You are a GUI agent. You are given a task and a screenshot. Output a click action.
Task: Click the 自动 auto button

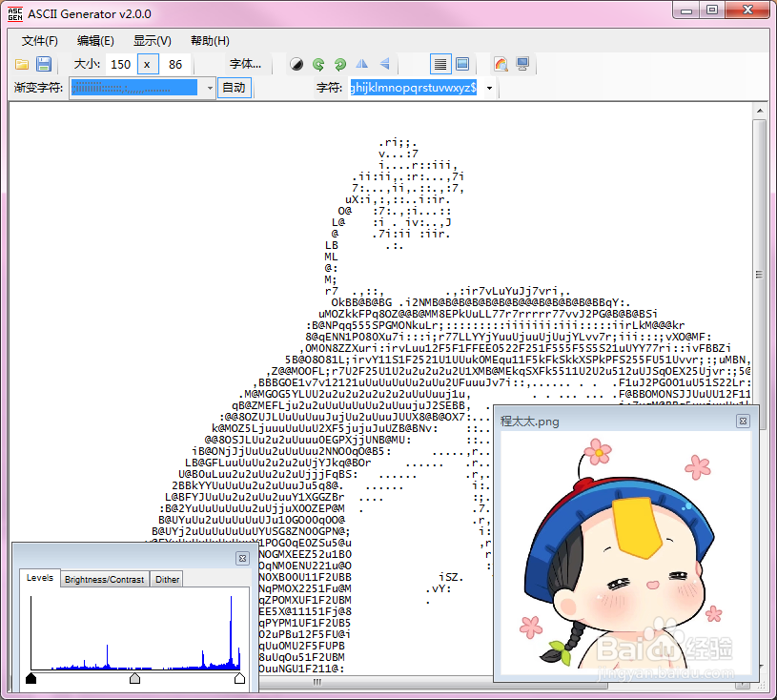(234, 88)
